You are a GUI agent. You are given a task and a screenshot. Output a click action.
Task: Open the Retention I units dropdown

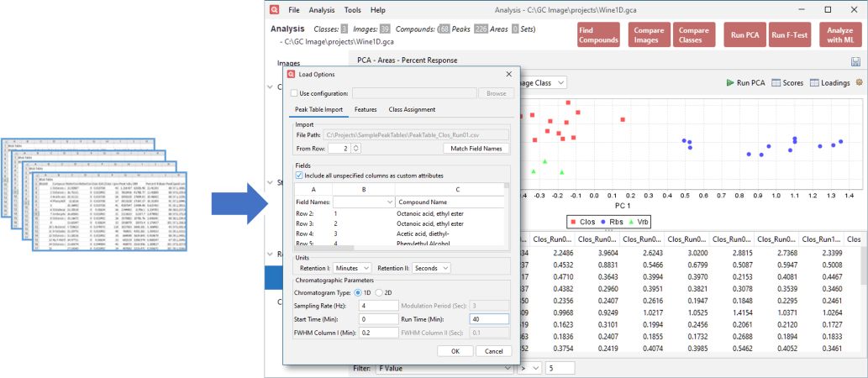[x=351, y=268]
